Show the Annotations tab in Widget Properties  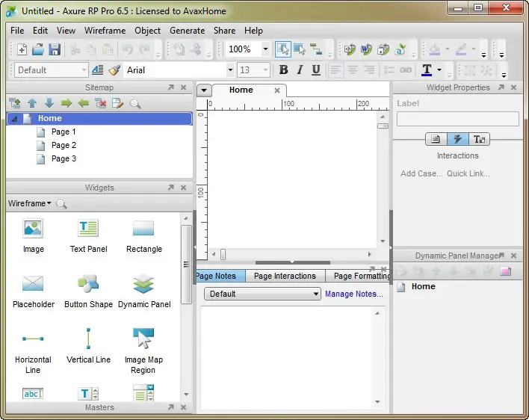coord(436,139)
